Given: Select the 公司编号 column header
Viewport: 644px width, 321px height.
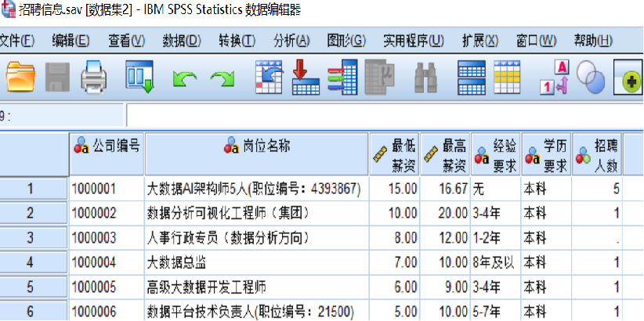Looking at the screenshot, I should pos(107,154).
